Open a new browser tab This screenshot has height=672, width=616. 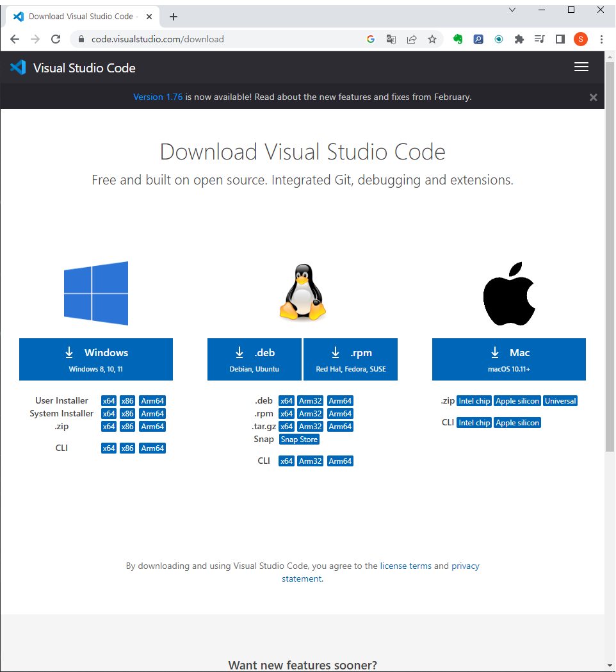[173, 17]
